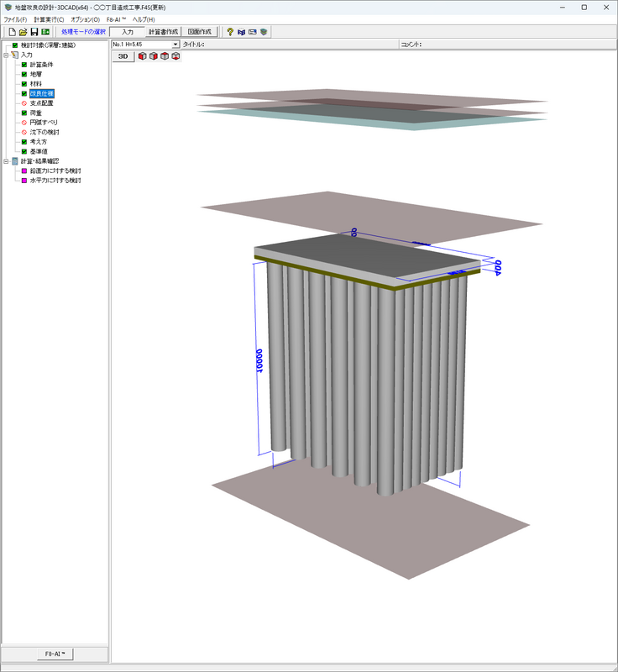The image size is (618, 672).
Task: Click the envelope icon in the toolbar
Action: tap(252, 32)
